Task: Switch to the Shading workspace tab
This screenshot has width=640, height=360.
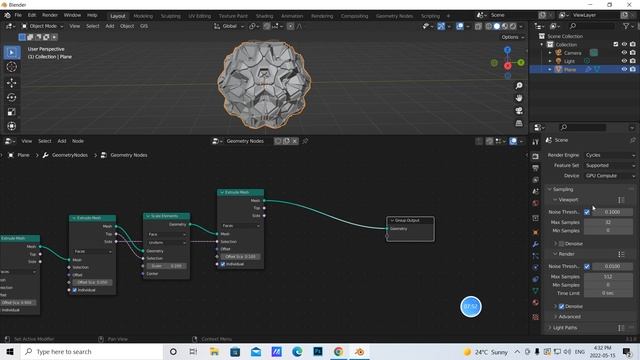Action: pyautogui.click(x=264, y=16)
